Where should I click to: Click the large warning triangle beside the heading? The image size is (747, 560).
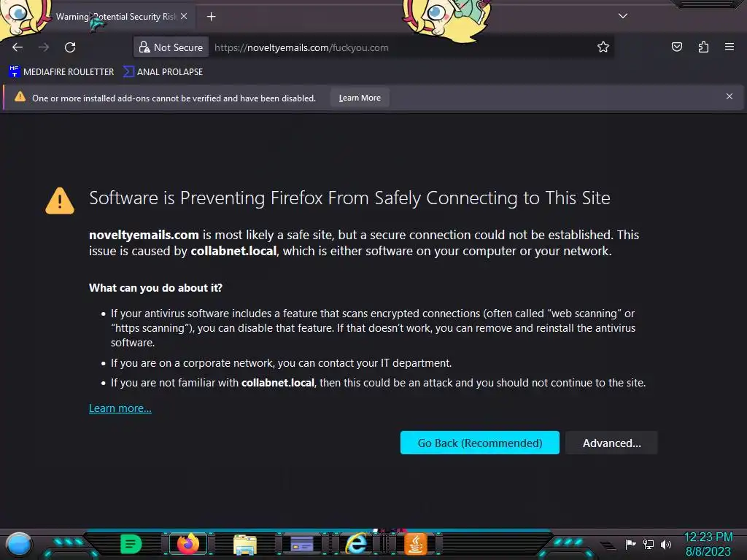(60, 201)
